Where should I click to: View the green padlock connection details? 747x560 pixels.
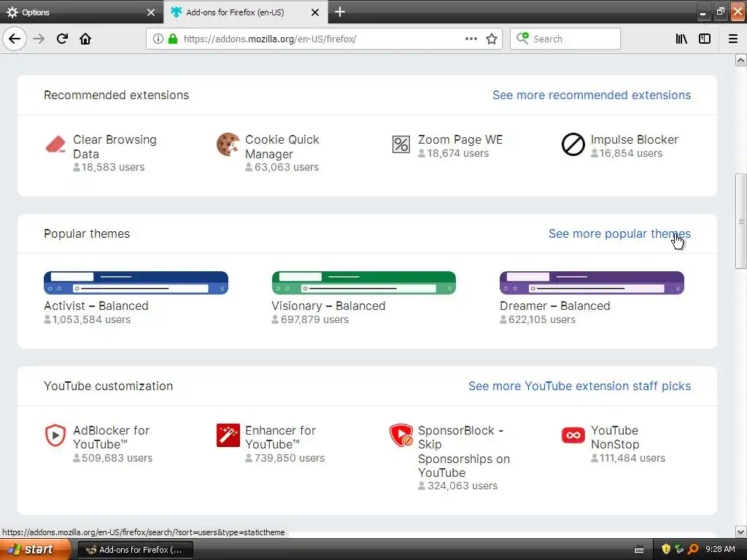(173, 39)
